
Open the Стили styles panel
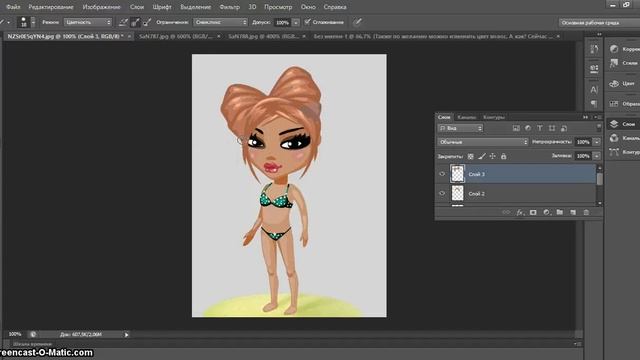click(624, 63)
